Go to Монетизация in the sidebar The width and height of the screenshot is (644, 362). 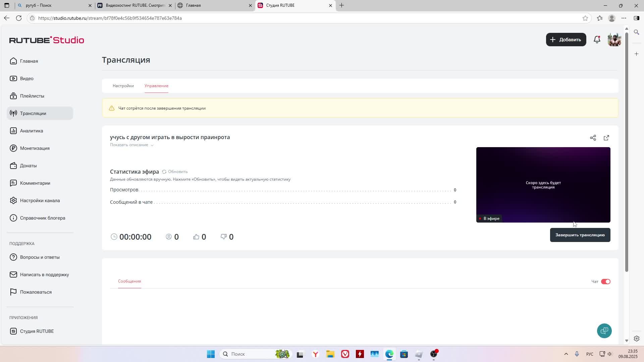(x=35, y=148)
